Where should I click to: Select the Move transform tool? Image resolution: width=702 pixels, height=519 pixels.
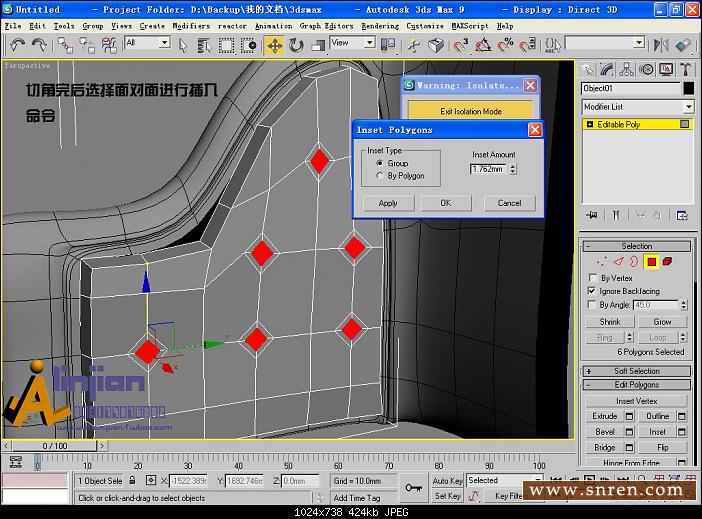(274, 45)
